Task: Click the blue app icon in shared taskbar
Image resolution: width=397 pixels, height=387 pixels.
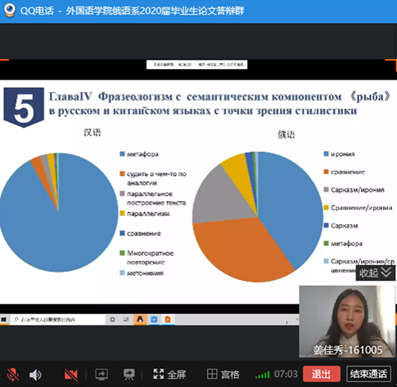Action: 154,320
